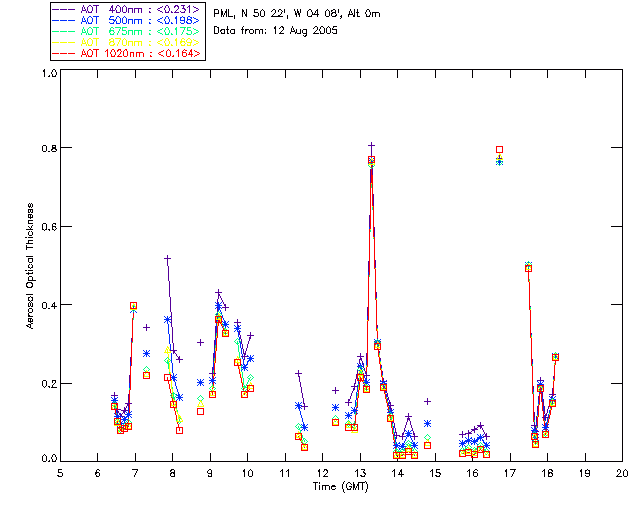Click the PML station location title text
The image size is (640, 512).
pyautogui.click(x=296, y=14)
